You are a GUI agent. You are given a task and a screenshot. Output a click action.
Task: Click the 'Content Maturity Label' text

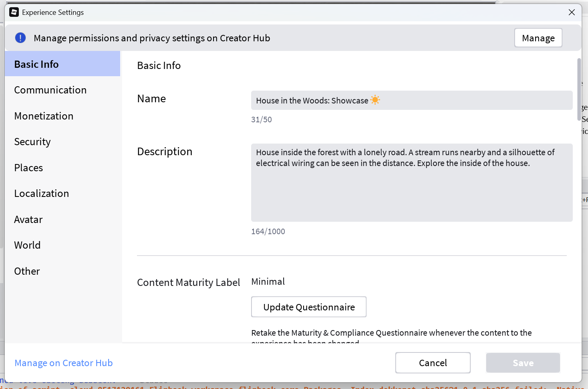coord(189,282)
